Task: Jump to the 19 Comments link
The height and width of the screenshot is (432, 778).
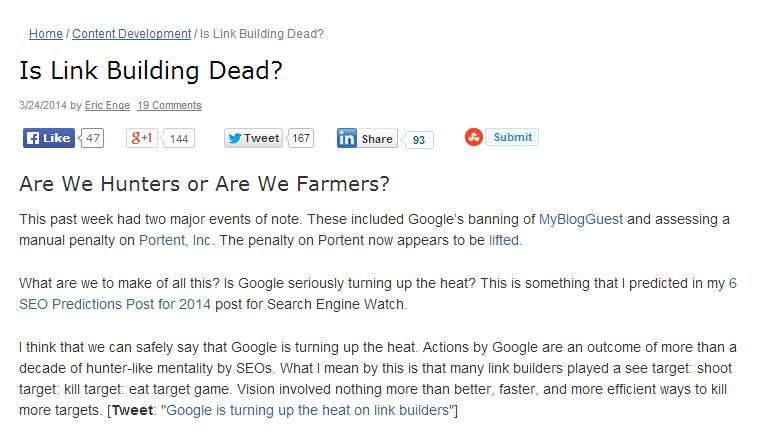Action: [x=170, y=105]
